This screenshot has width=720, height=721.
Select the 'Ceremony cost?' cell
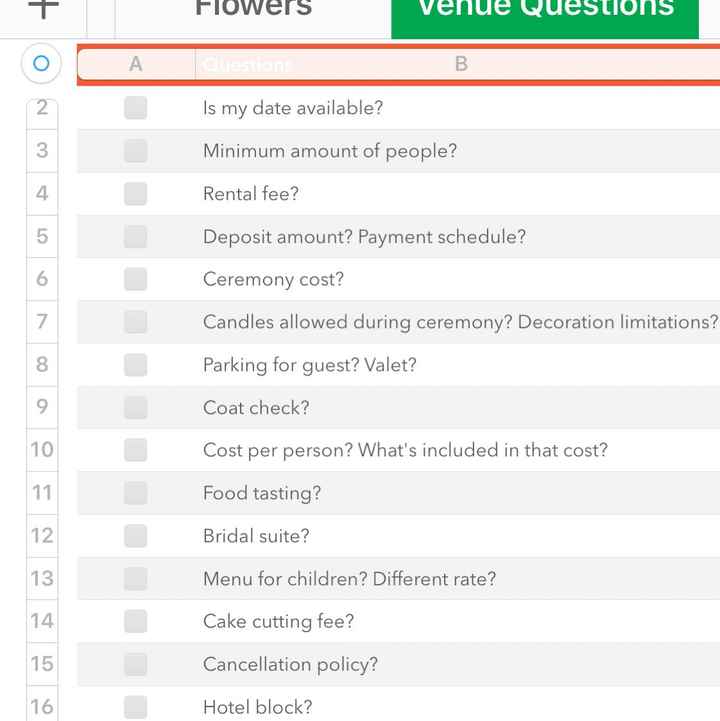click(273, 280)
